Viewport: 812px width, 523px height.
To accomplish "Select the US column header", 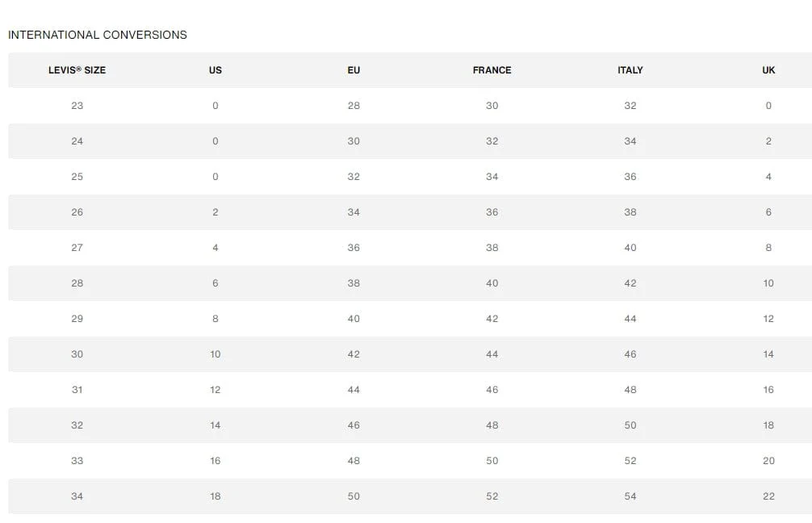I will [x=216, y=70].
